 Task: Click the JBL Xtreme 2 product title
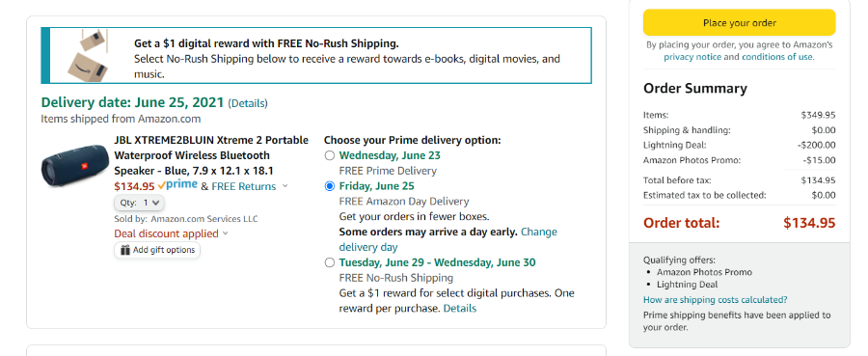[211, 155]
